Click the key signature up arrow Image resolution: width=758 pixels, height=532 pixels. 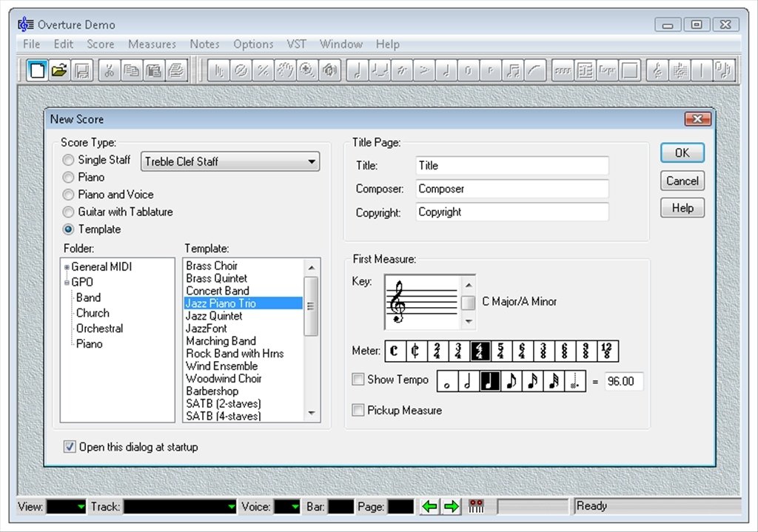click(469, 285)
